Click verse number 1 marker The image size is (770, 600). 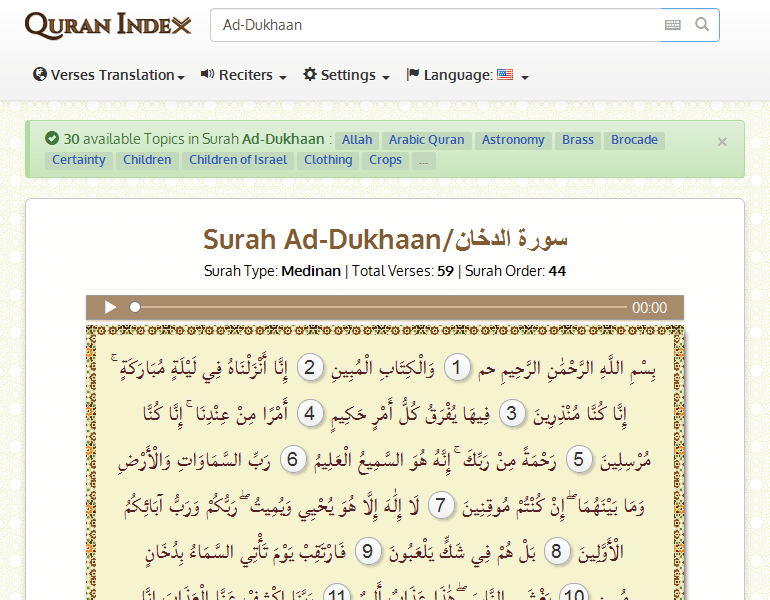pos(457,369)
